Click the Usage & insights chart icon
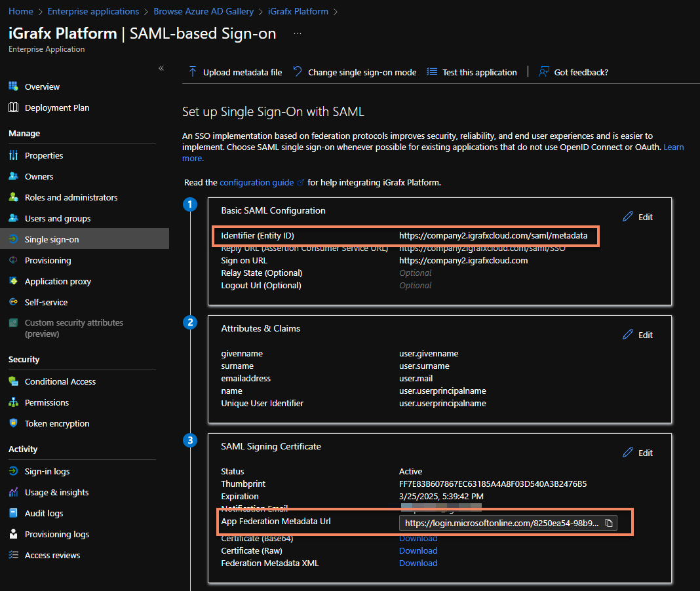The height and width of the screenshot is (591, 700). coord(13,492)
